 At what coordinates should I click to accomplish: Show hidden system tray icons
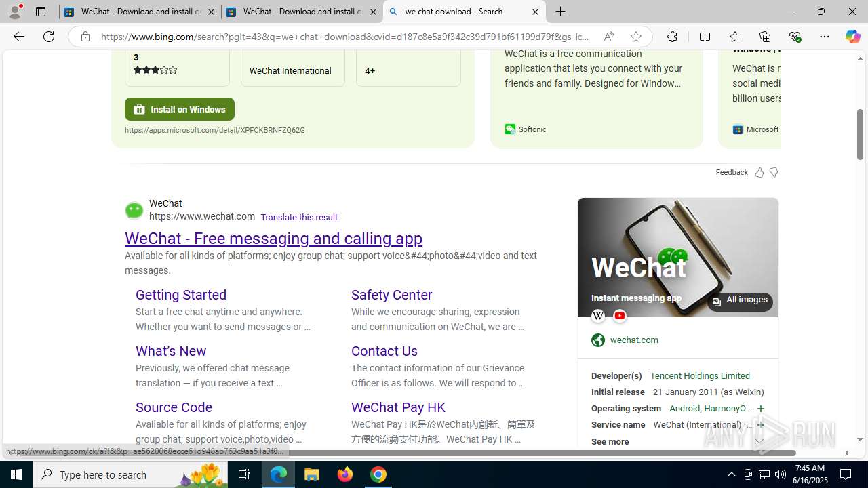[x=731, y=474]
